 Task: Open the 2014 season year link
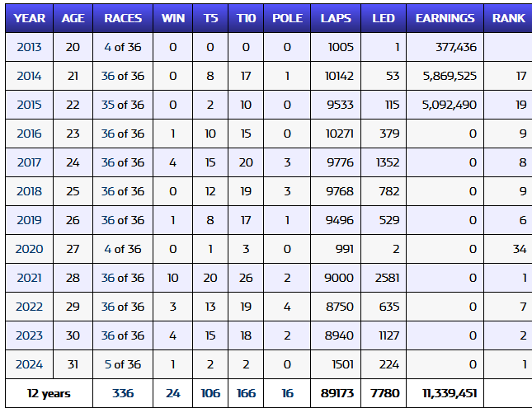coord(30,76)
